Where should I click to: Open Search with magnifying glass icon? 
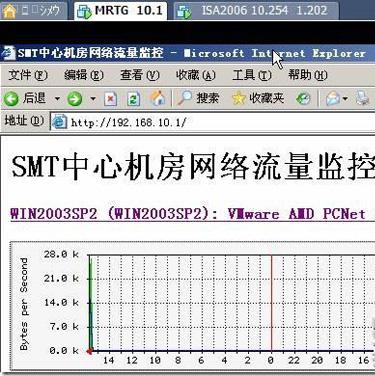pos(184,98)
